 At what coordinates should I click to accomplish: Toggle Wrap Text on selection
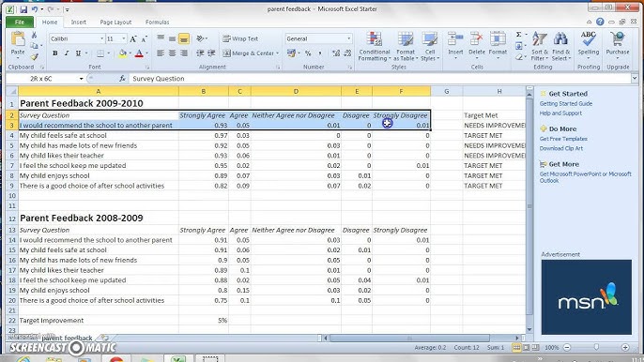240,38
